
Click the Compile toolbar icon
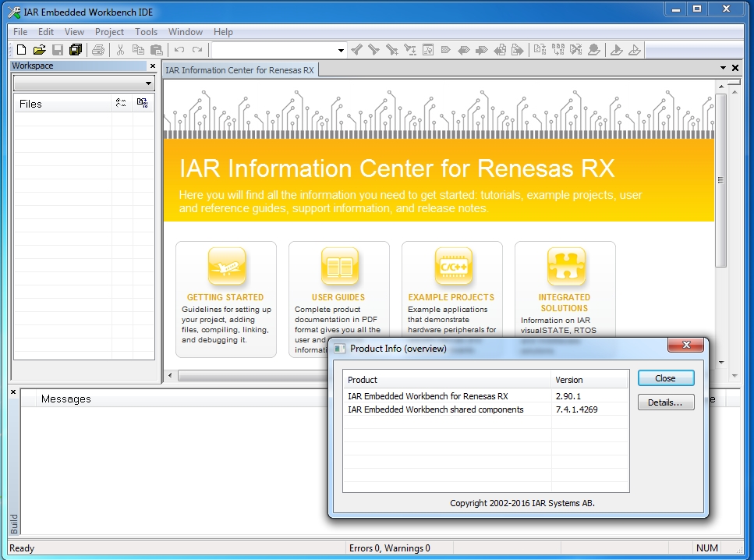point(540,50)
